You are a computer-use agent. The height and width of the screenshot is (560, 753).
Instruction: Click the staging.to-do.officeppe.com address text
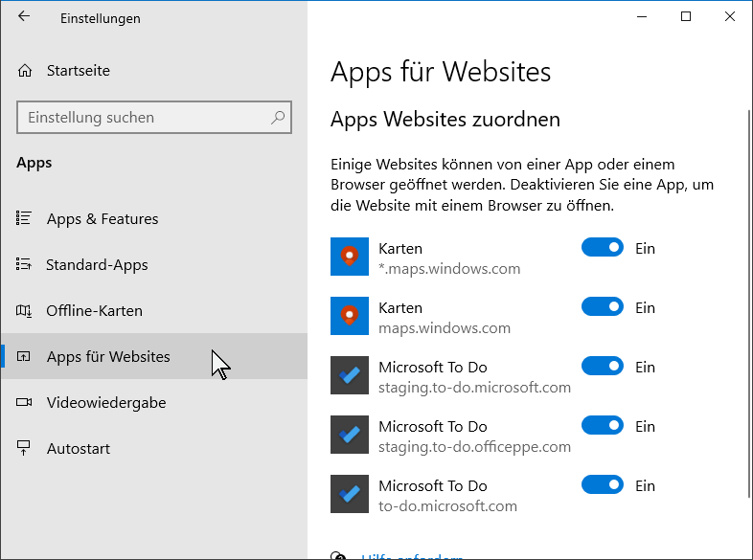pos(474,447)
